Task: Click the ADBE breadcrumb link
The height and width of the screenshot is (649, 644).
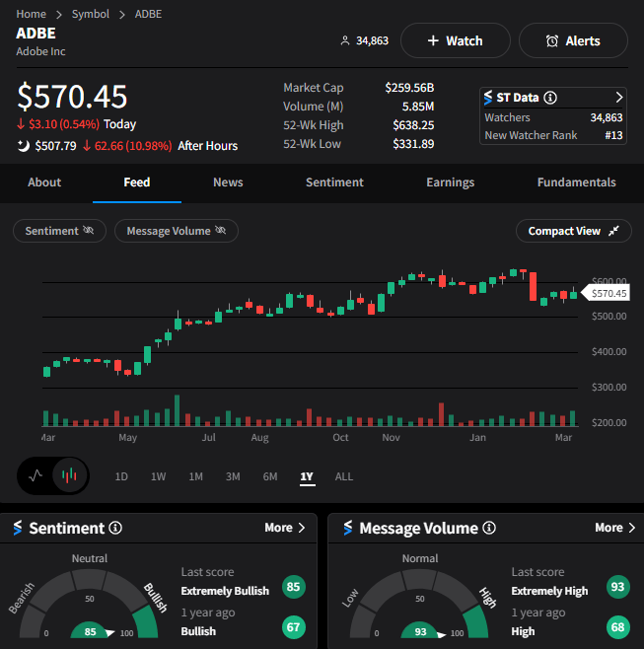Action: point(148,14)
